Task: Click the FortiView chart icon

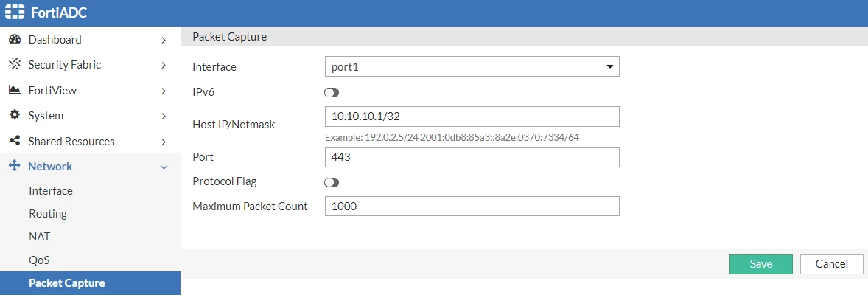Action: tap(15, 90)
